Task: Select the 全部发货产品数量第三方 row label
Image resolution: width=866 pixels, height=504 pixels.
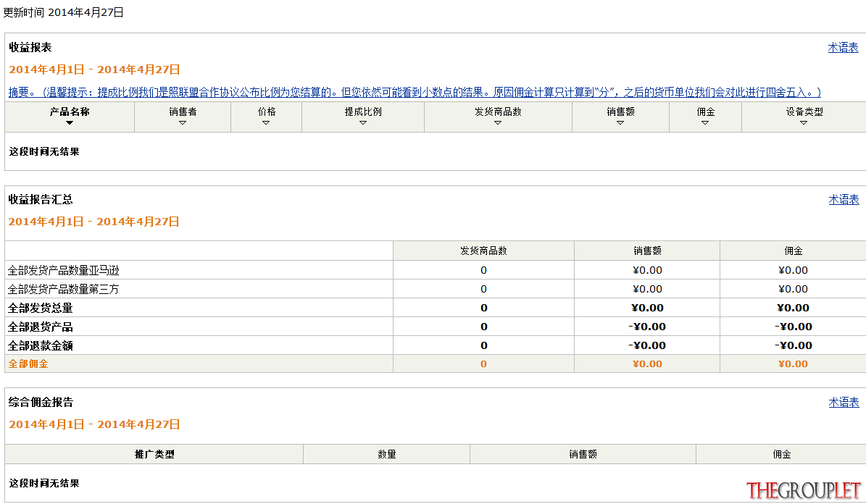Action: [64, 289]
